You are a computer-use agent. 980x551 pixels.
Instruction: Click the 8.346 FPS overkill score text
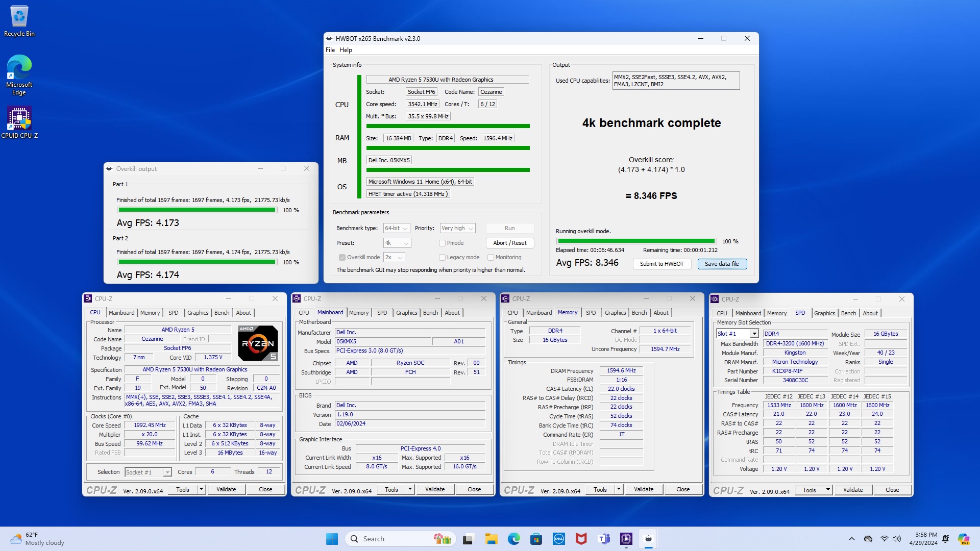(x=651, y=196)
